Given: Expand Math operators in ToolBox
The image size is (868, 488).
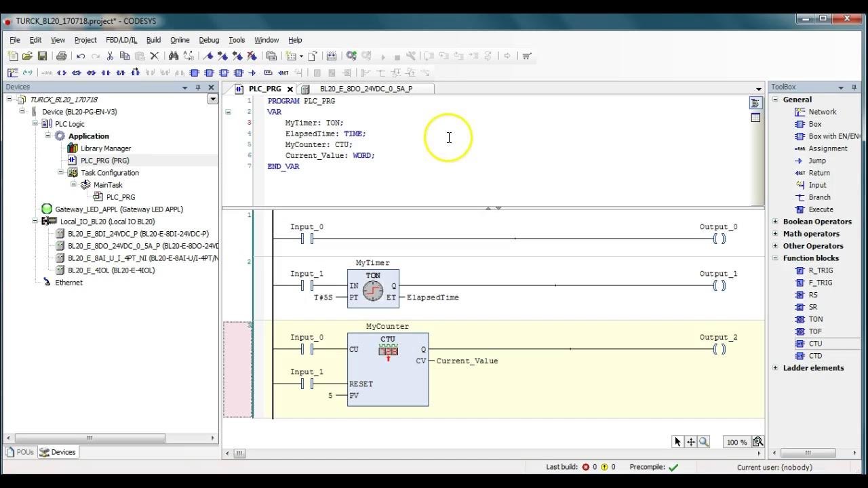Looking at the screenshot, I should pyautogui.click(x=776, y=234).
